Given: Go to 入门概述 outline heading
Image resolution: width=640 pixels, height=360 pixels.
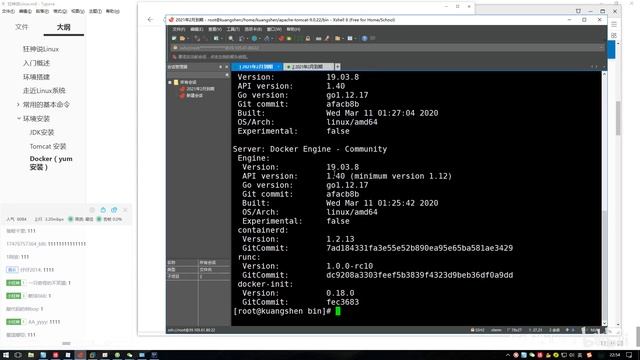Looking at the screenshot, I should 36,63.
